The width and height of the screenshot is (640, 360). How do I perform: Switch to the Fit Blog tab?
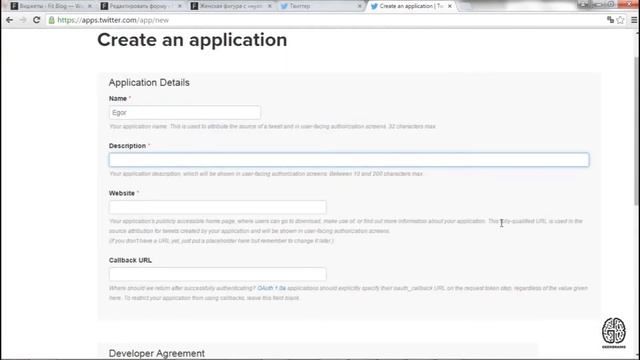51,6
